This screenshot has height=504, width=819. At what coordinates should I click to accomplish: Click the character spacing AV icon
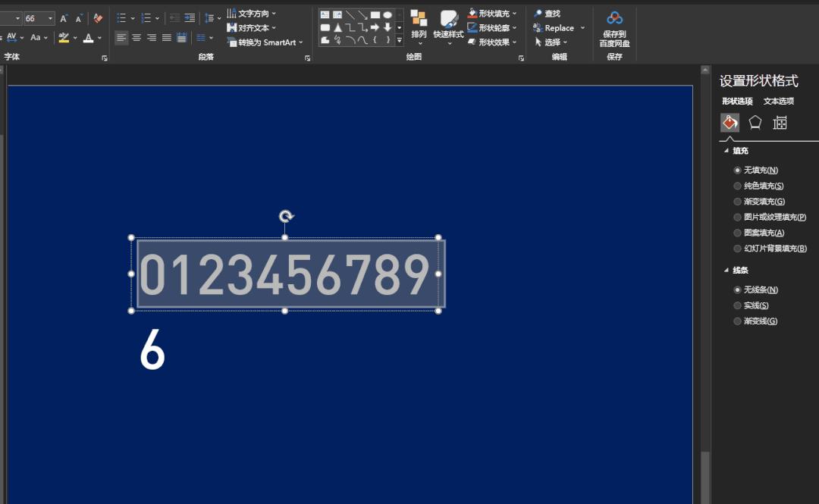pyautogui.click(x=11, y=37)
